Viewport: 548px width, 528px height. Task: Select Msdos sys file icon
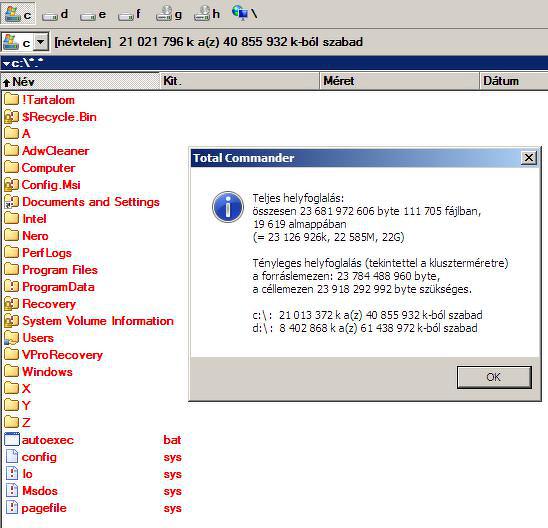click(x=12, y=491)
